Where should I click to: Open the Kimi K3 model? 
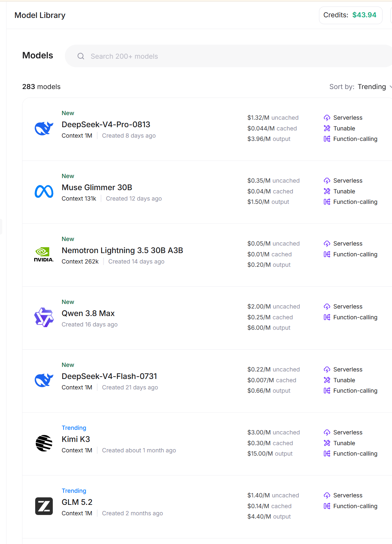tap(76, 439)
